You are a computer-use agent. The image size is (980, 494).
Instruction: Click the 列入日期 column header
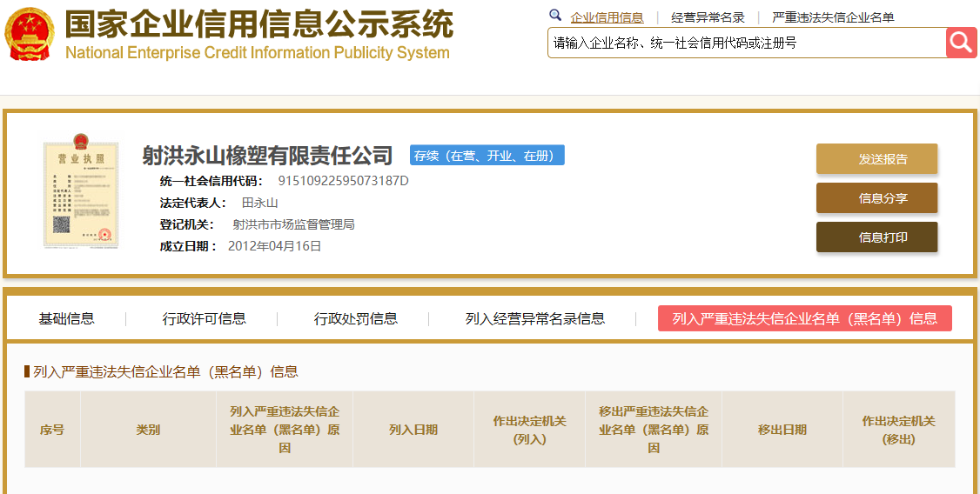click(413, 430)
